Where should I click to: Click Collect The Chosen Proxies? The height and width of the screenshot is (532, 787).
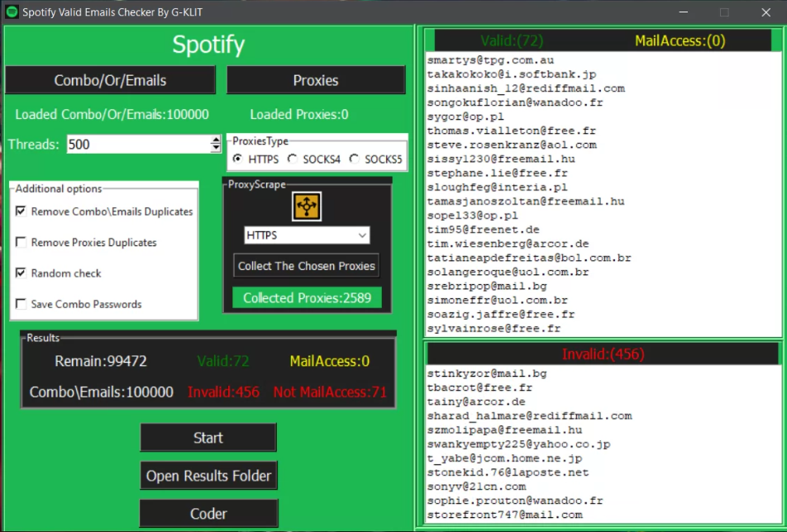307,265
